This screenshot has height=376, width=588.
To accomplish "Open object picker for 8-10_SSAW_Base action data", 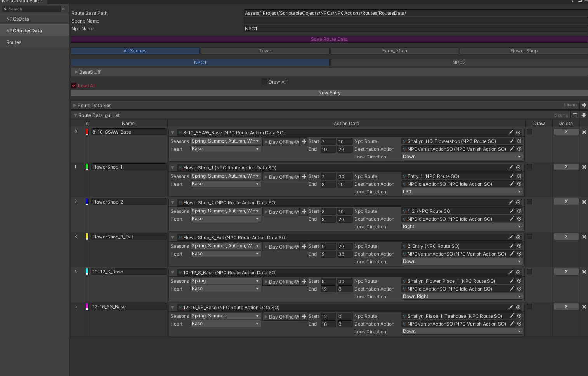I will [x=518, y=132].
